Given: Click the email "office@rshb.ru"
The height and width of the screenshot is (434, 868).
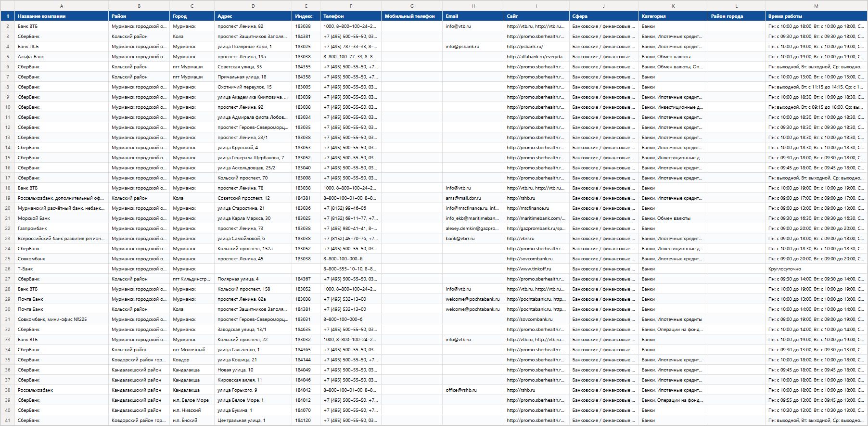Looking at the screenshot, I should [x=473, y=390].
